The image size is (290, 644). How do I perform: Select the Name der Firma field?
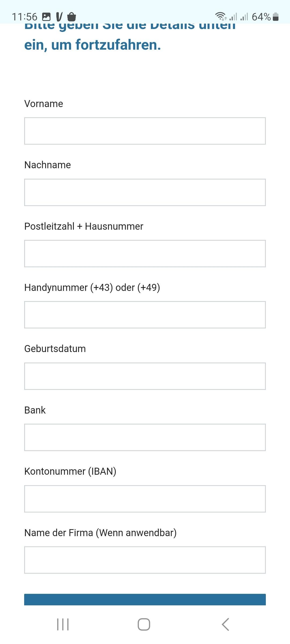tap(145, 560)
